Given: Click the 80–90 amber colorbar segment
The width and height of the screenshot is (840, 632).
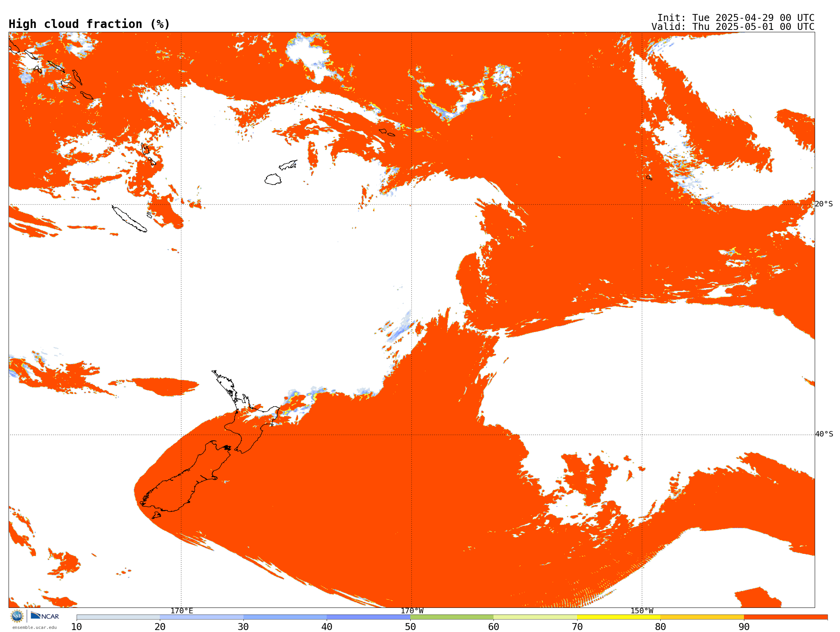Looking at the screenshot, I should click(702, 617).
